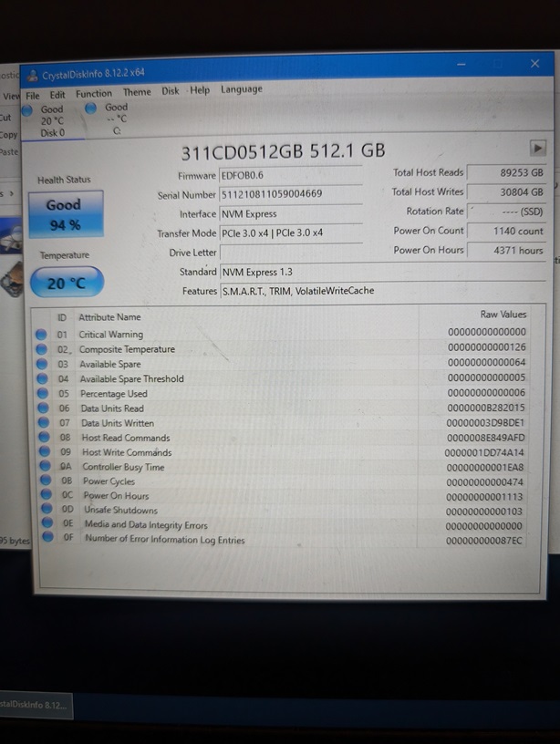Screen dimensions: 560x744
Task: Open the Disk menu
Action: 171,90
